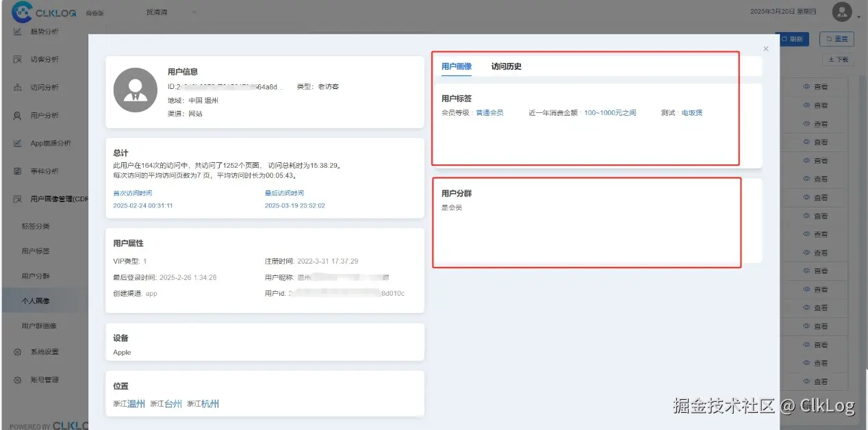Click the 重置 reset button
Image resolution: width=868 pixels, height=430 pixels.
pyautogui.click(x=837, y=39)
